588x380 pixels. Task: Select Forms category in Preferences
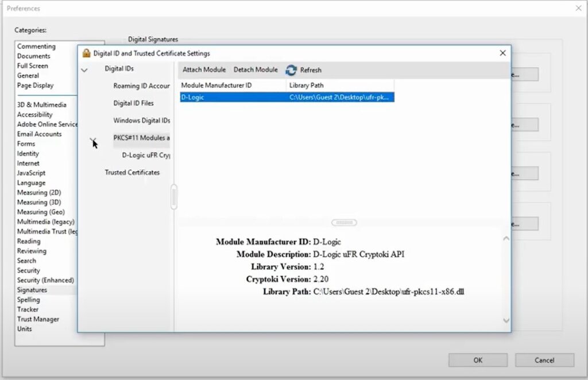[26, 144]
